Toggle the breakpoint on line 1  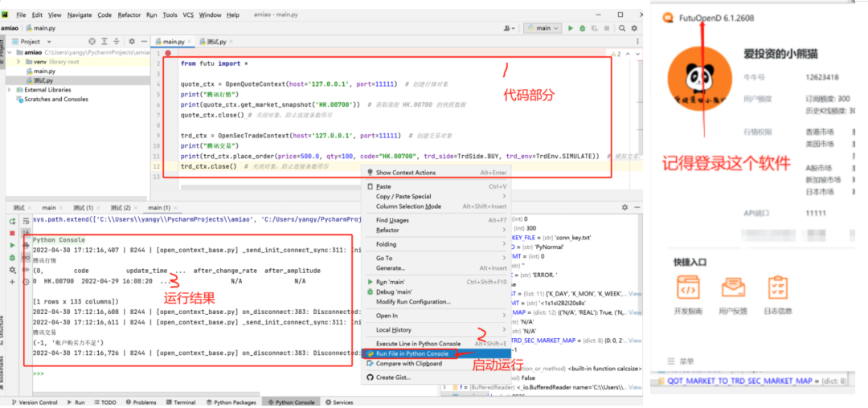point(168,54)
